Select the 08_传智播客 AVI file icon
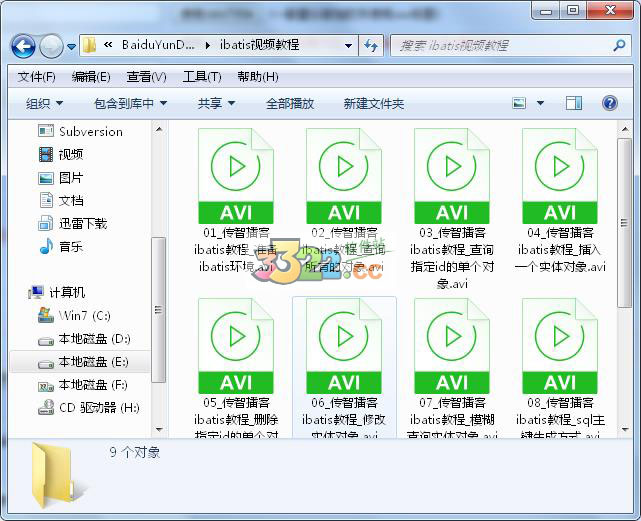The image size is (641, 521). [560, 346]
